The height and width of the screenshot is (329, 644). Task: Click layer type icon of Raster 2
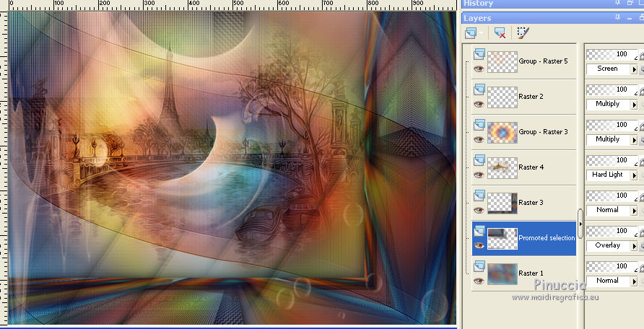(479, 89)
